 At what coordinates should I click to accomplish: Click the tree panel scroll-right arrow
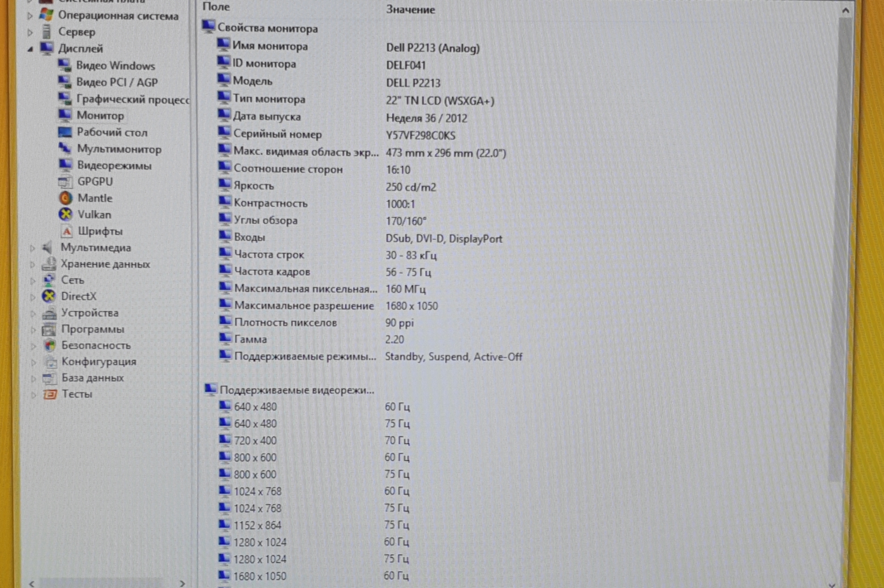[182, 584]
